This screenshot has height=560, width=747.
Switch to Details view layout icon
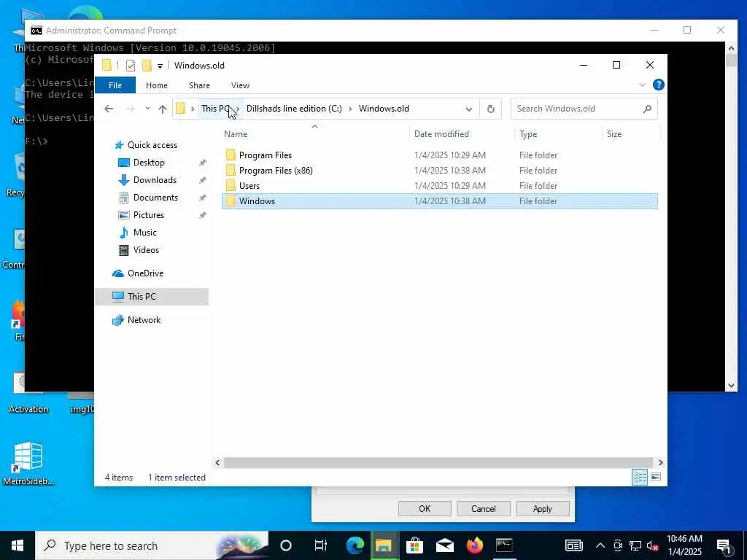[640, 477]
